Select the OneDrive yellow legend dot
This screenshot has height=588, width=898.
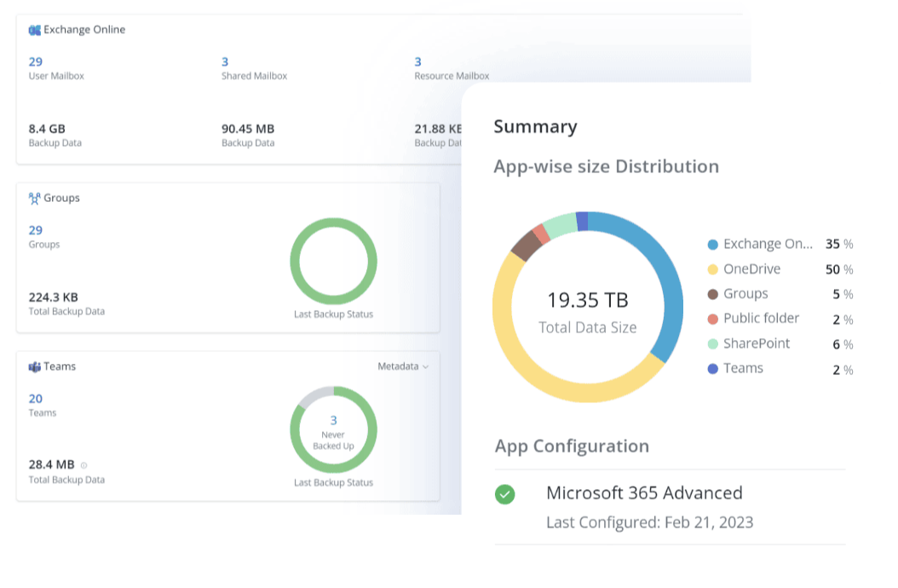[x=713, y=269]
